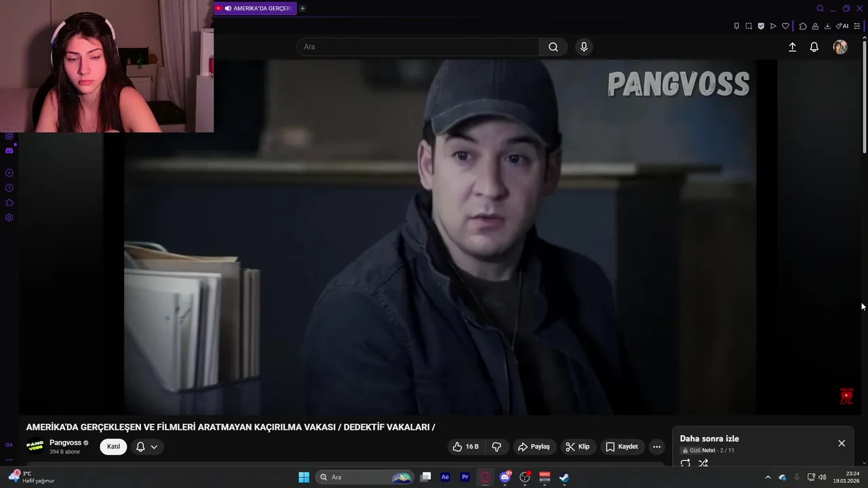This screenshot has width=868, height=488.
Task: Toggle playlist shuffle icon in Daha sonra izle
Action: click(x=703, y=463)
